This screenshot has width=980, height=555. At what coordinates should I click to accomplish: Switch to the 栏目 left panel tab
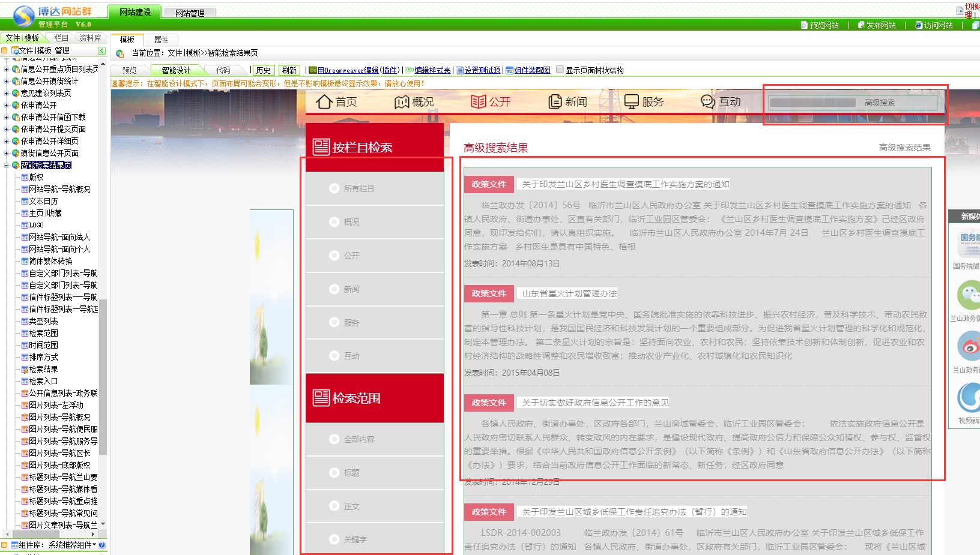61,38
